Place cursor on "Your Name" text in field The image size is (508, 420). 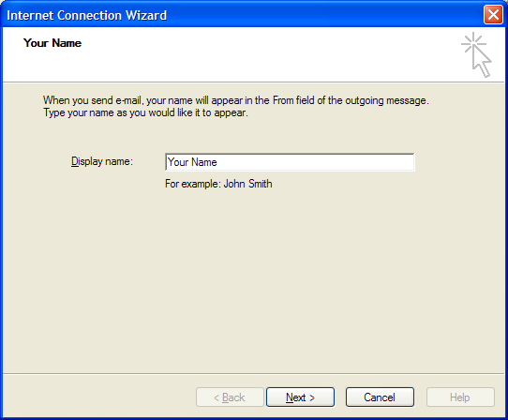[192, 162]
